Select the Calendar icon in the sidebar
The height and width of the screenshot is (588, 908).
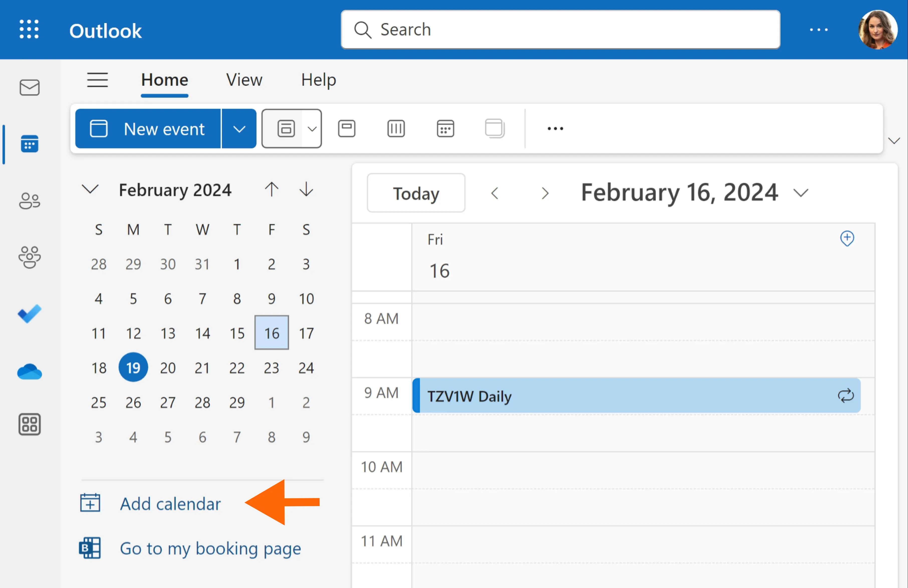[29, 144]
